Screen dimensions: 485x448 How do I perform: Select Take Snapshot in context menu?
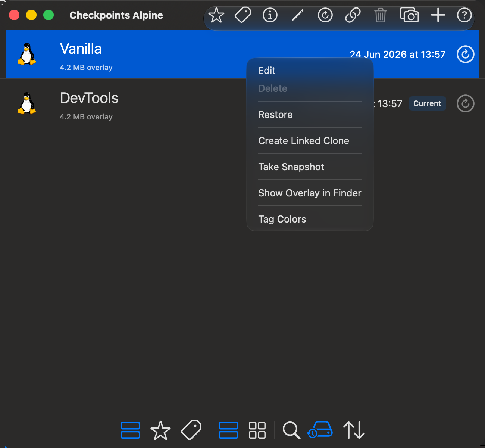(x=291, y=167)
